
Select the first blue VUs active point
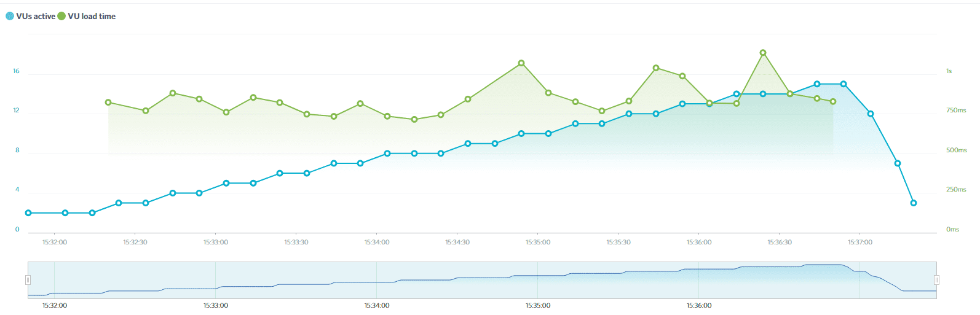click(28, 213)
